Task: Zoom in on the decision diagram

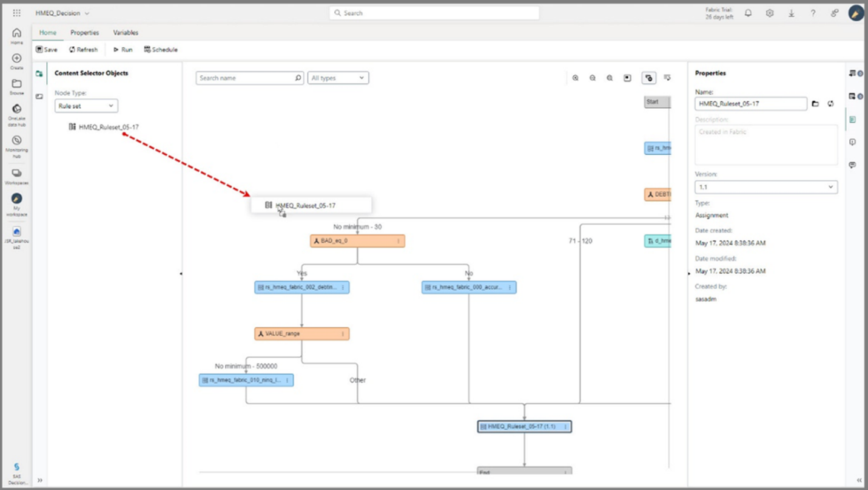Action: click(575, 78)
